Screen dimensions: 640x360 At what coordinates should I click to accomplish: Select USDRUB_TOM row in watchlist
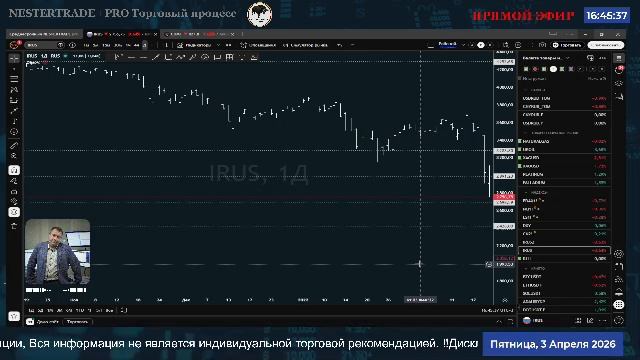(x=564, y=98)
